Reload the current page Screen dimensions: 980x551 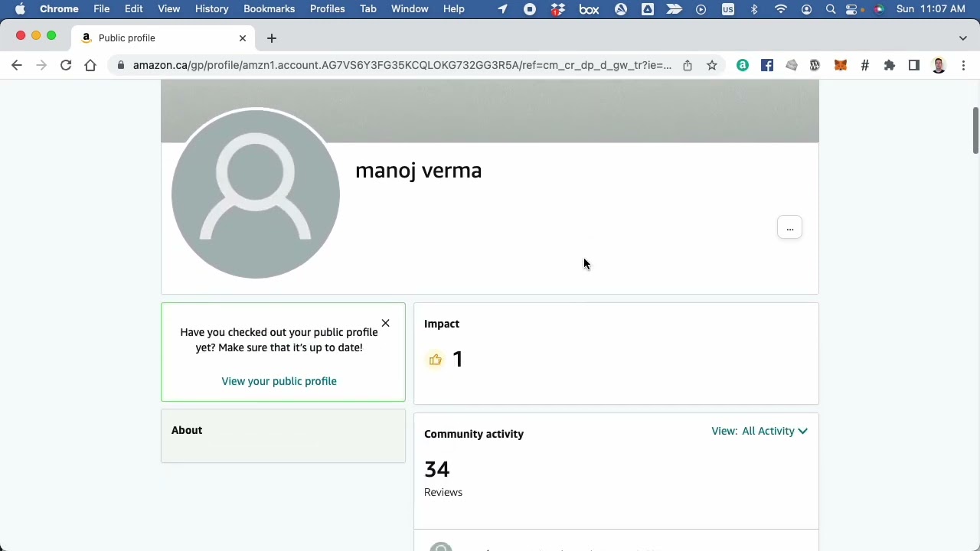click(x=66, y=65)
